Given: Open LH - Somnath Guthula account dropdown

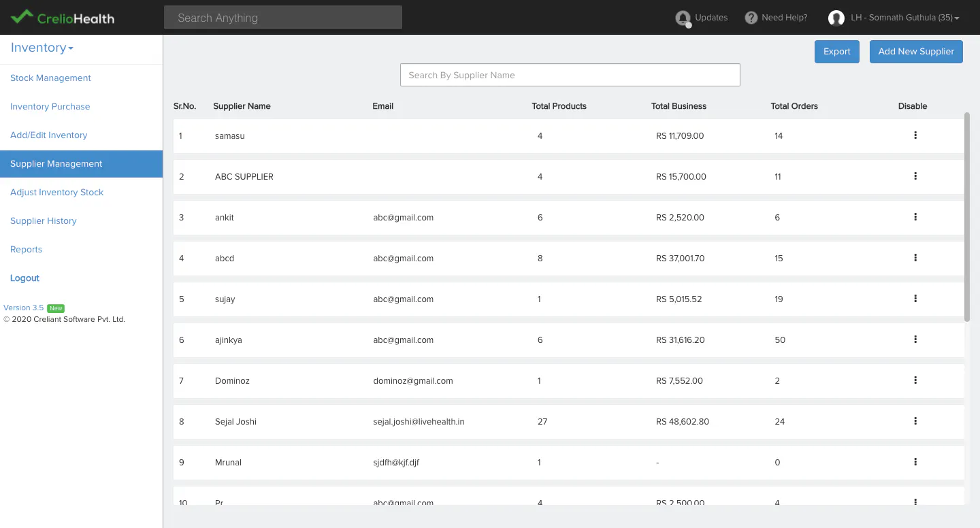Looking at the screenshot, I should coord(905,18).
